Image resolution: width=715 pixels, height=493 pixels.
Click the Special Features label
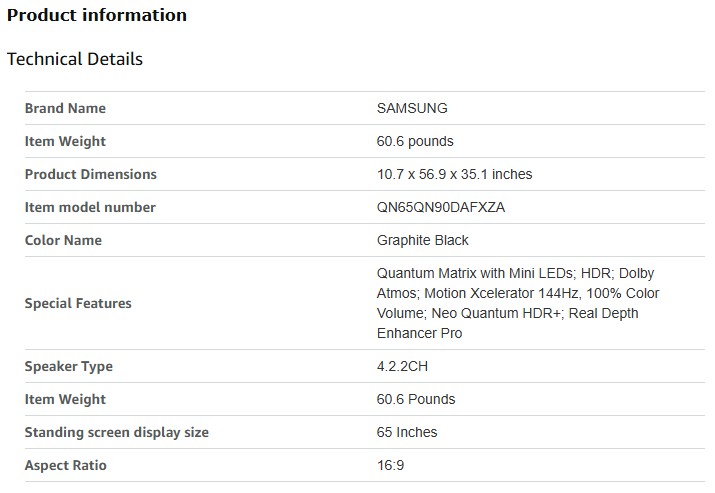78,303
